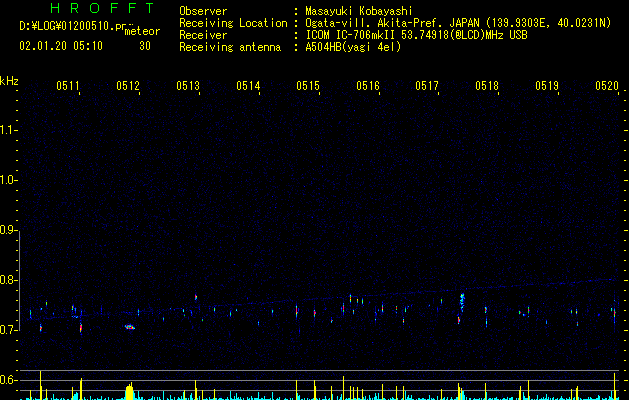Click the tall cyan meteor echo before 0518
Image resolution: width=629 pixels, height=400 pixels.
462,303
